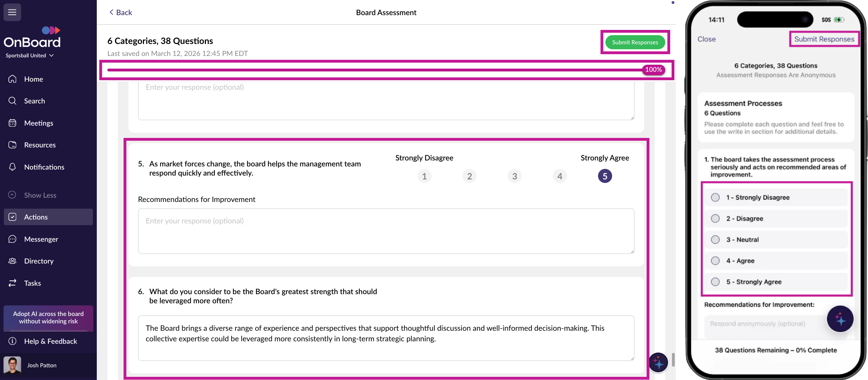This screenshot has height=380, width=868.
Task: Open Meetings calendar icon
Action: pos(12,123)
